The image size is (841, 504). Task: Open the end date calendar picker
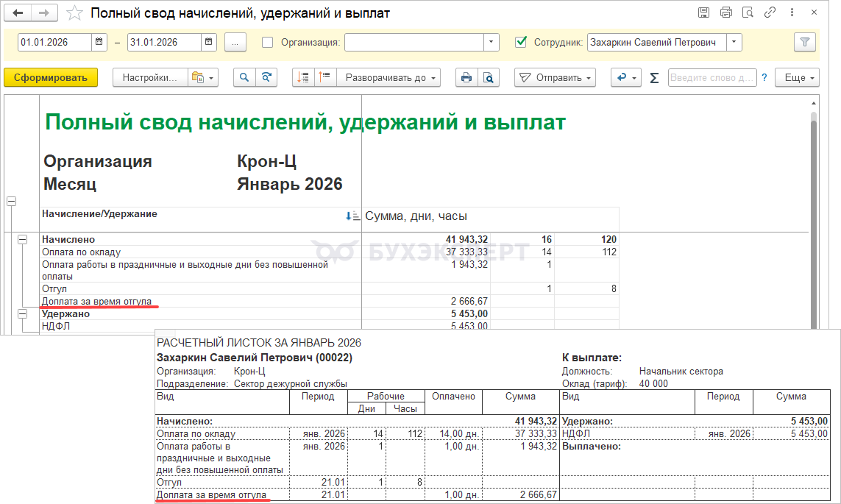[x=210, y=43]
